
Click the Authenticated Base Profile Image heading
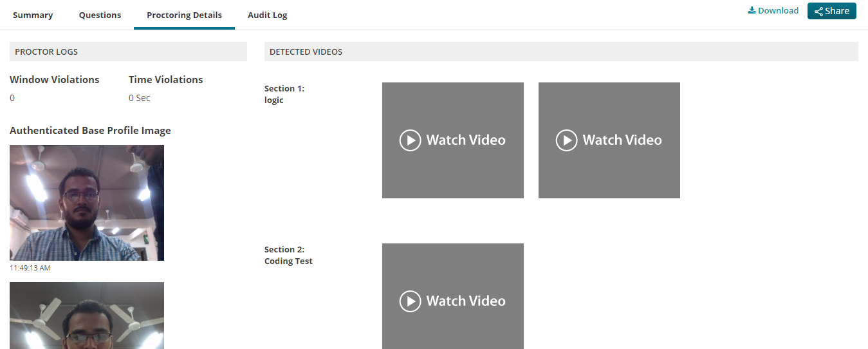[90, 131]
